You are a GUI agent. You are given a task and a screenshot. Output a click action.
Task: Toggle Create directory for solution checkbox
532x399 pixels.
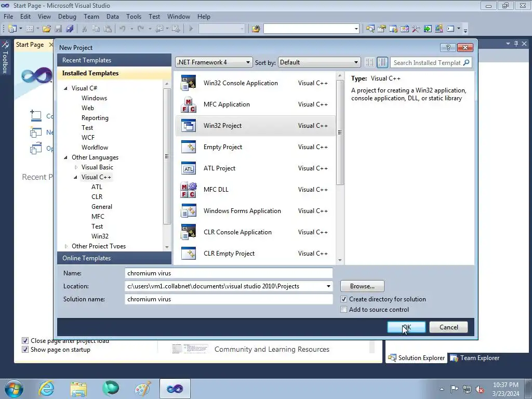[x=344, y=299]
